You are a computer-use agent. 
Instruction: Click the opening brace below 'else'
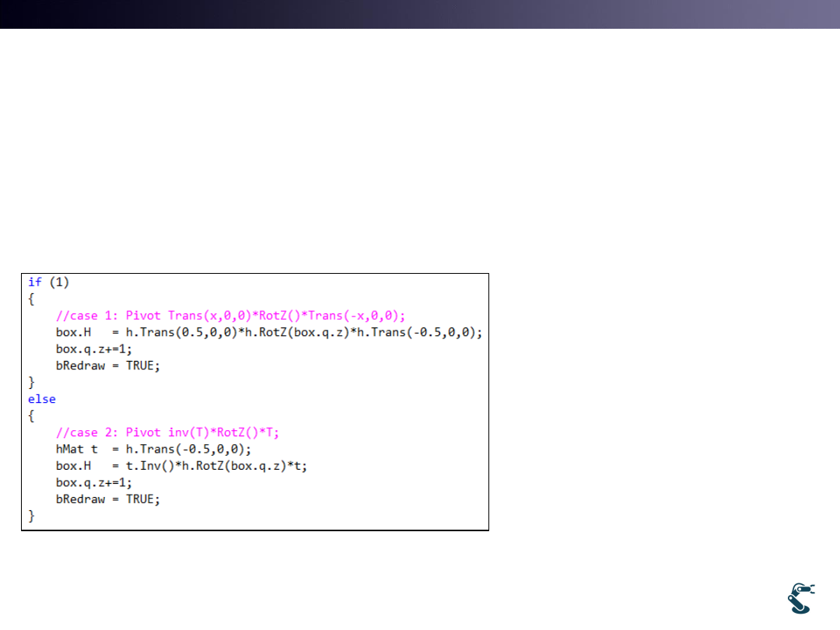point(32,415)
